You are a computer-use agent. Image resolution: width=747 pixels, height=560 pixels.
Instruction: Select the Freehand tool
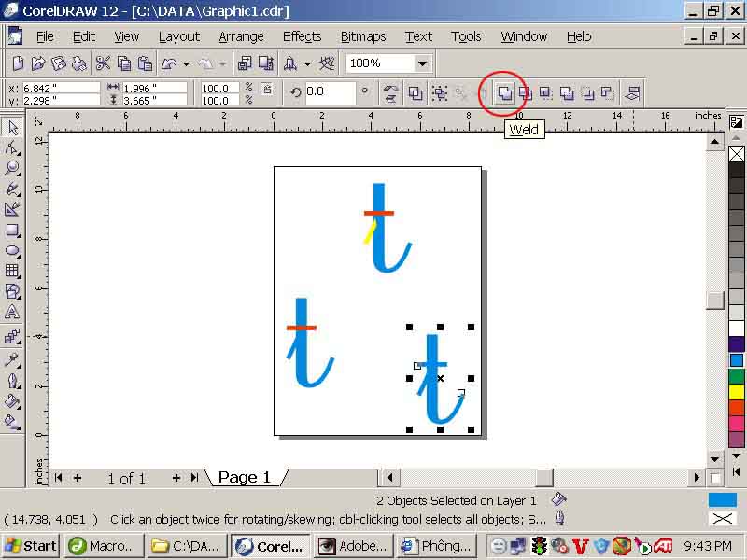coord(12,189)
